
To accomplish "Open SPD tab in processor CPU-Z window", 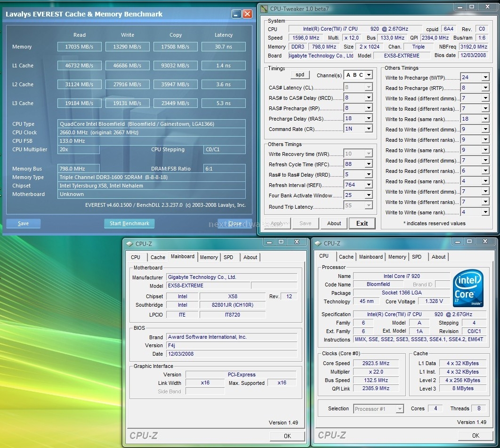I will pyautogui.click(x=417, y=257).
